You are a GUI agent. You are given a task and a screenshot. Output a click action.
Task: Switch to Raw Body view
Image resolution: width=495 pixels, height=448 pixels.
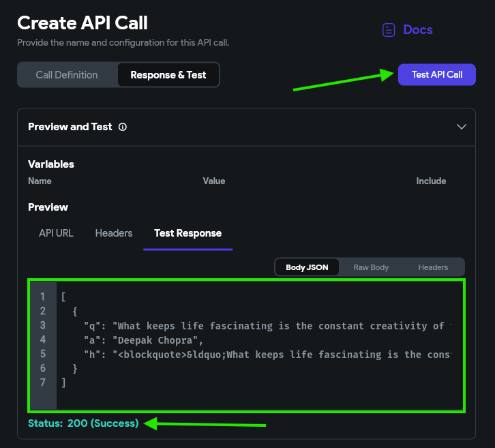coord(371,267)
